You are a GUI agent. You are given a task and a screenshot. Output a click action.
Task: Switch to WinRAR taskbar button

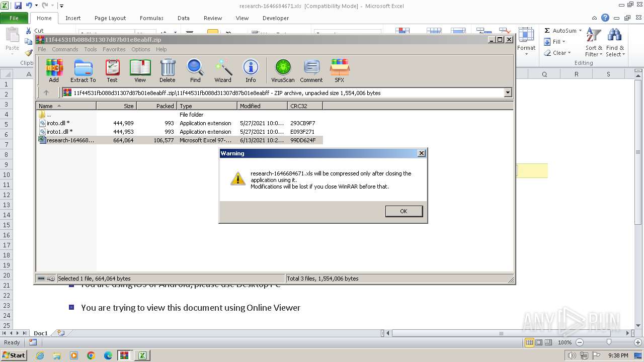124,355
